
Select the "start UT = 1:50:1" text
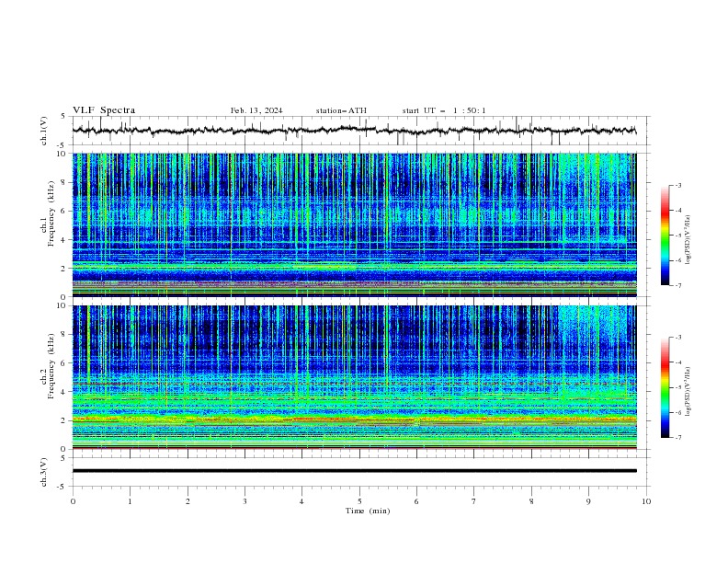pyautogui.click(x=444, y=110)
